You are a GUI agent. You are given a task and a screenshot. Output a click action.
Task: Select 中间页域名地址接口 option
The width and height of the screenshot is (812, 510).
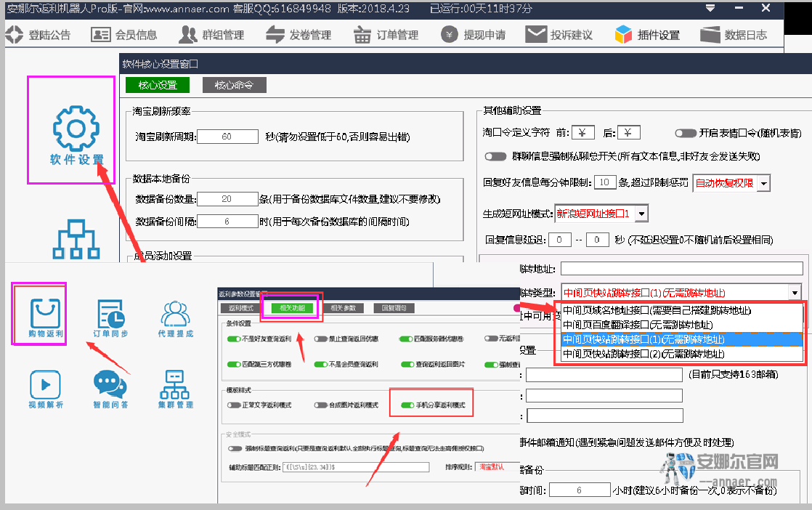[x=682, y=310]
